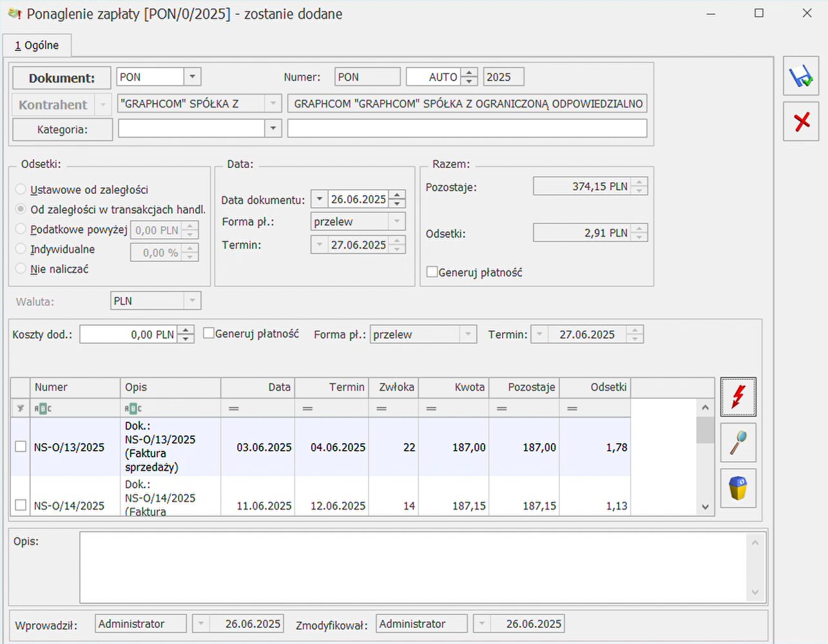Expand the Forma pł. dropdown beside Koszty dod.
This screenshot has height=644, width=828.
(x=468, y=334)
